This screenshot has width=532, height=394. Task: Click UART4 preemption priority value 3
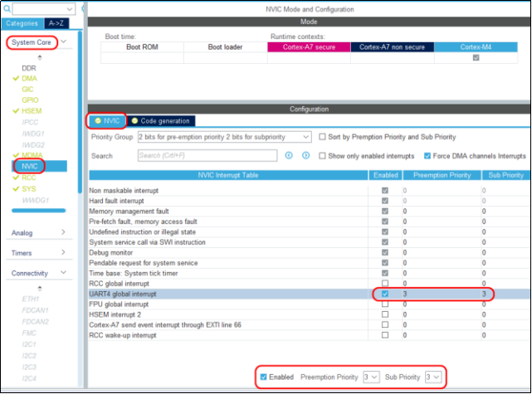pos(405,294)
